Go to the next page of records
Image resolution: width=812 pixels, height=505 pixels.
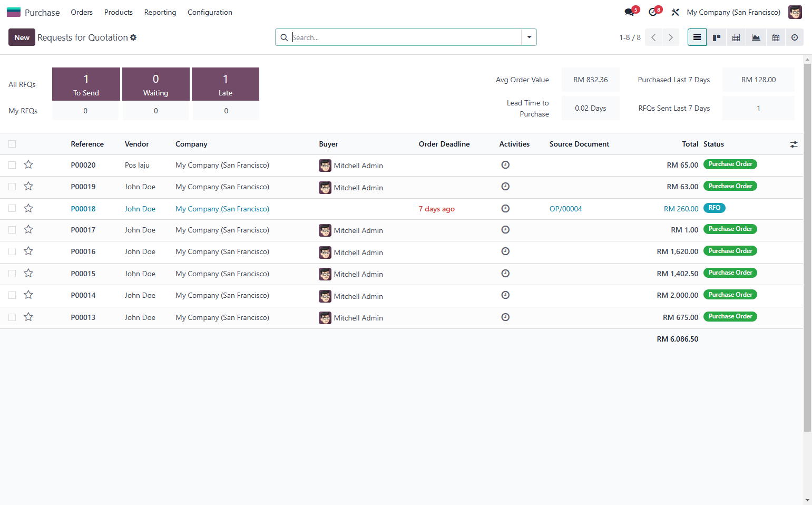671,37
